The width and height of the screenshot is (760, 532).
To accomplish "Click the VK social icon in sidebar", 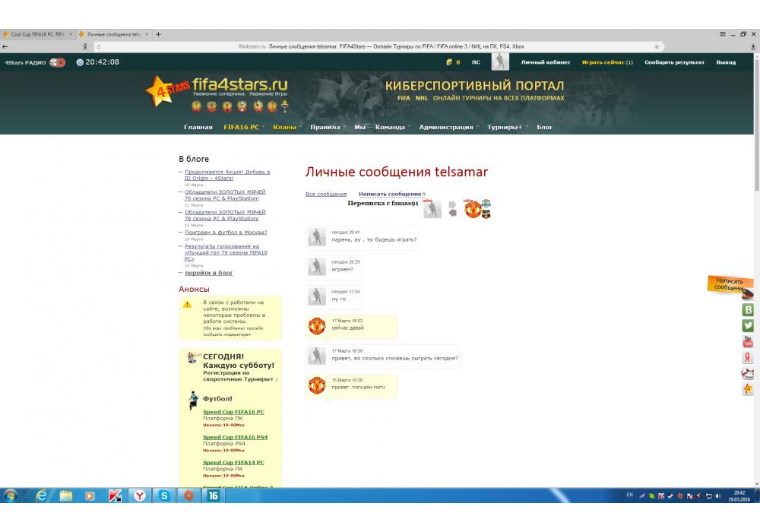I will 748,310.
